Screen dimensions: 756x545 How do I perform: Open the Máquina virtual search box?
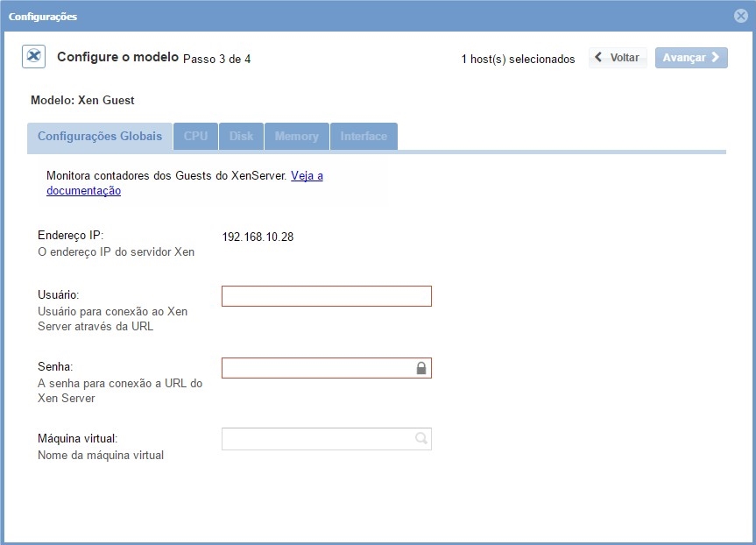point(317,439)
